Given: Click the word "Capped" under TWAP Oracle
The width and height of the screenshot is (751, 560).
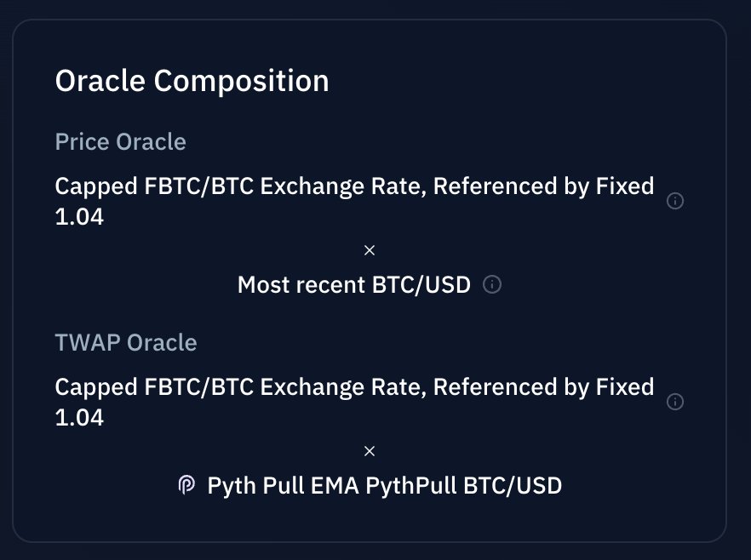Looking at the screenshot, I should pyautogui.click(x=91, y=386).
